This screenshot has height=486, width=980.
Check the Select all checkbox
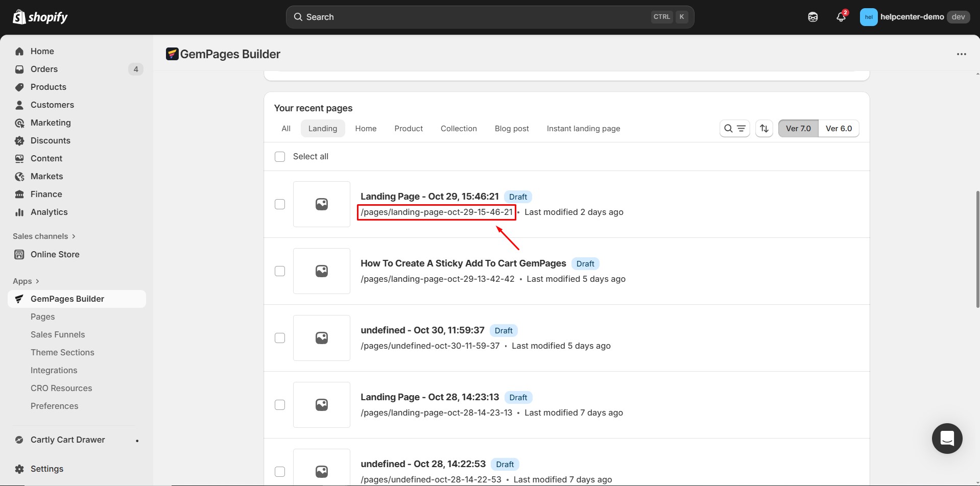click(x=280, y=157)
